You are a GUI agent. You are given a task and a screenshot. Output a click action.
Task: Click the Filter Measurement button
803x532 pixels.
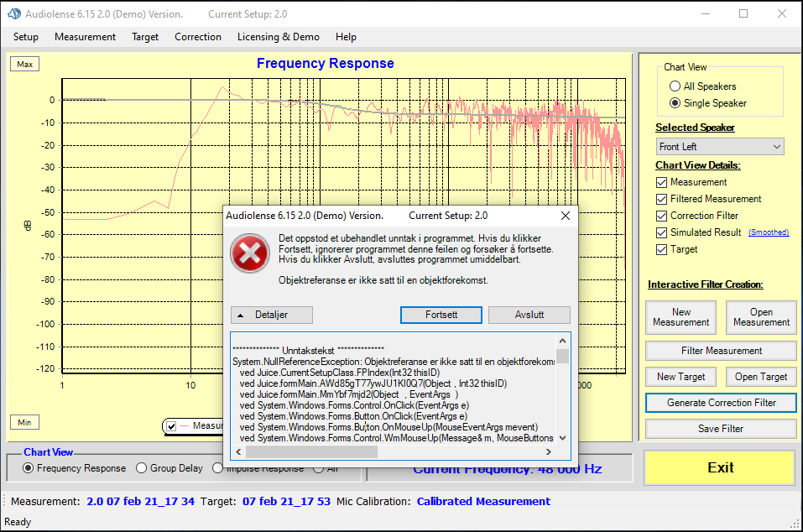(721, 351)
